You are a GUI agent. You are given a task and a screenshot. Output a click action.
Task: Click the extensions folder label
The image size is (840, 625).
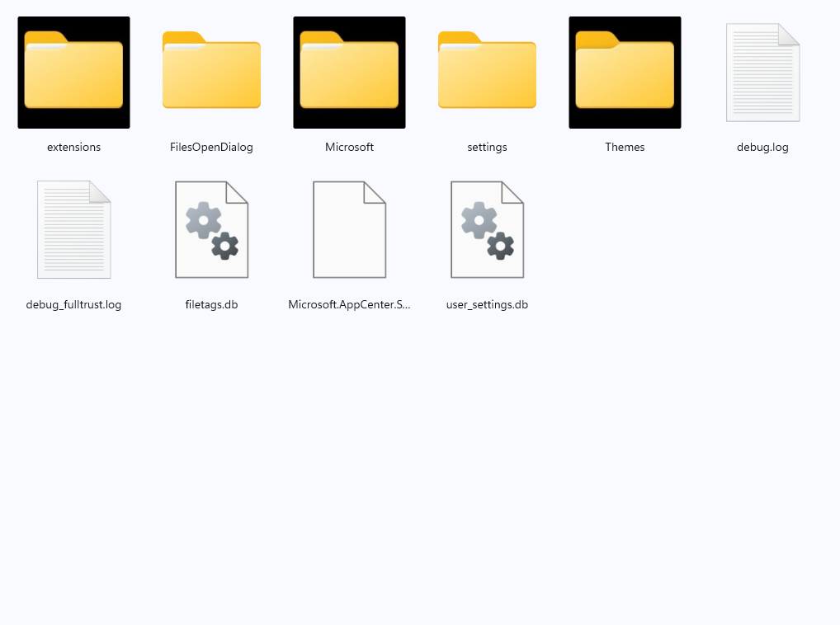(73, 147)
